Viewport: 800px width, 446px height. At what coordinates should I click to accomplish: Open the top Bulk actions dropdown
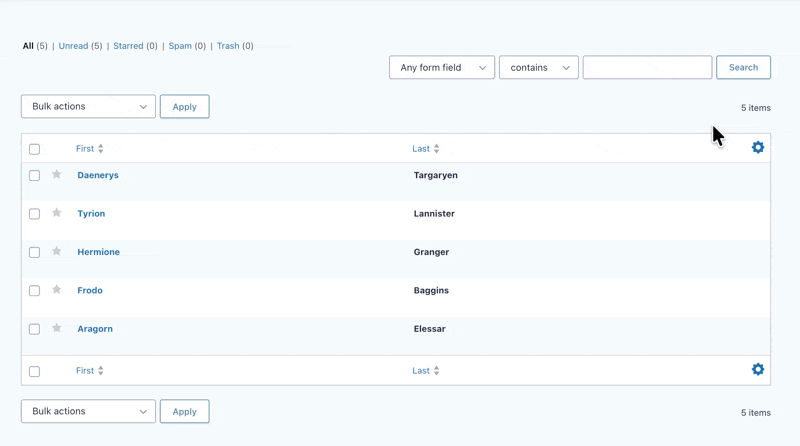pos(88,107)
